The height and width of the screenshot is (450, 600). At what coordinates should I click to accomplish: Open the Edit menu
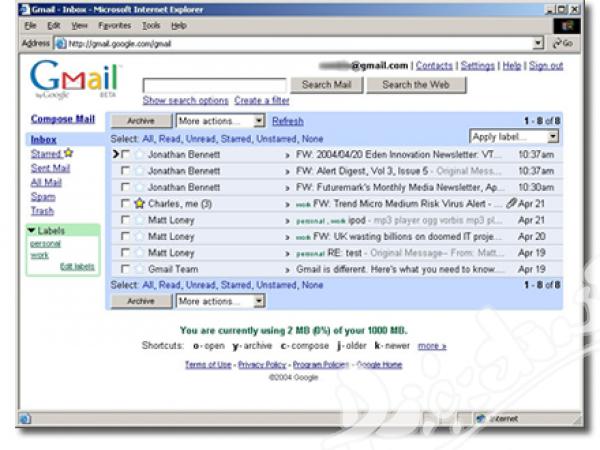54,26
